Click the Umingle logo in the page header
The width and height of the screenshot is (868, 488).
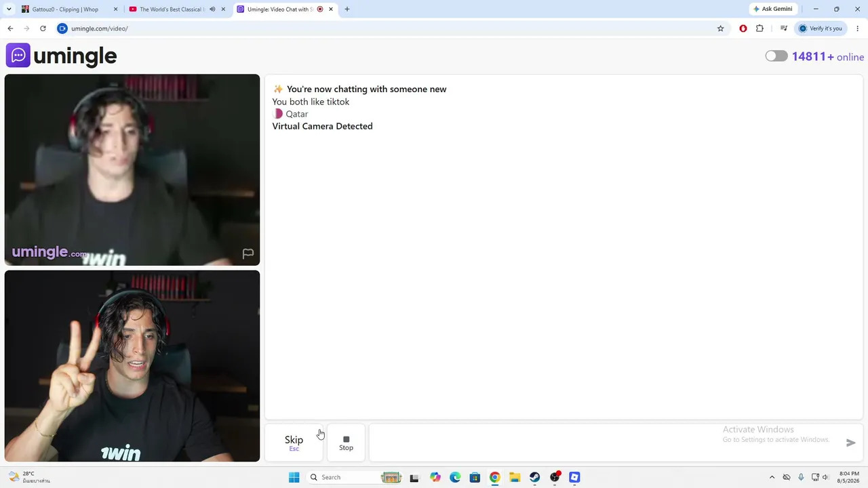click(x=62, y=56)
